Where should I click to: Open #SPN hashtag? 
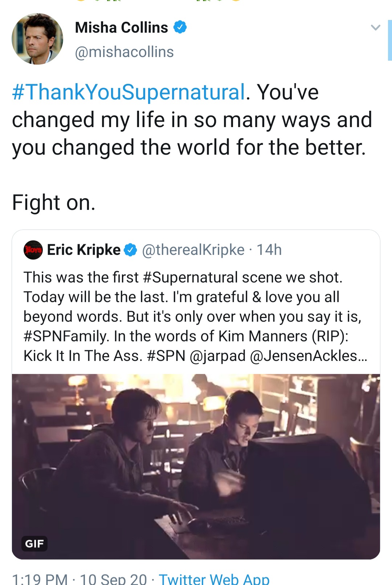[166, 356]
